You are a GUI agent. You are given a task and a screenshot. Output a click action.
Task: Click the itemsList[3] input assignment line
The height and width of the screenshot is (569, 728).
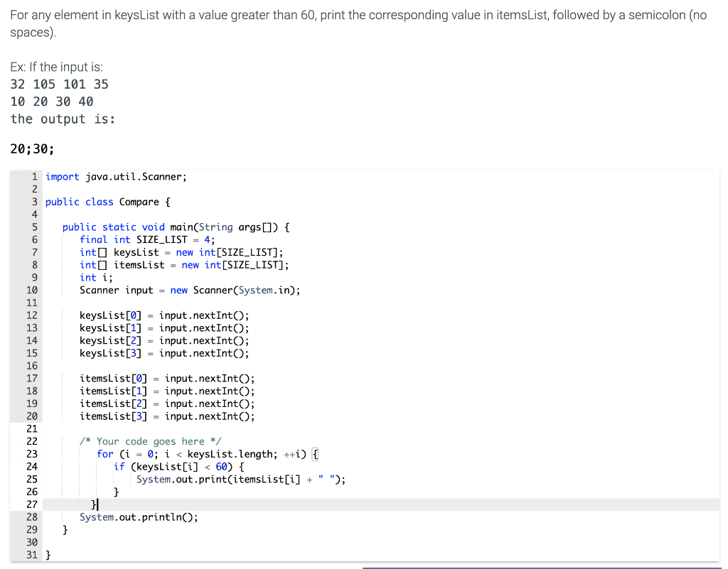156,416
